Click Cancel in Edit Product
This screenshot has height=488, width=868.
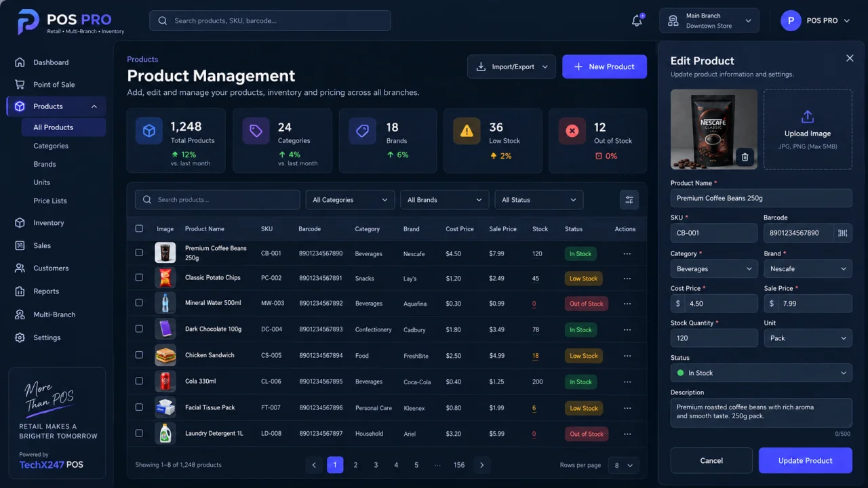coord(711,460)
